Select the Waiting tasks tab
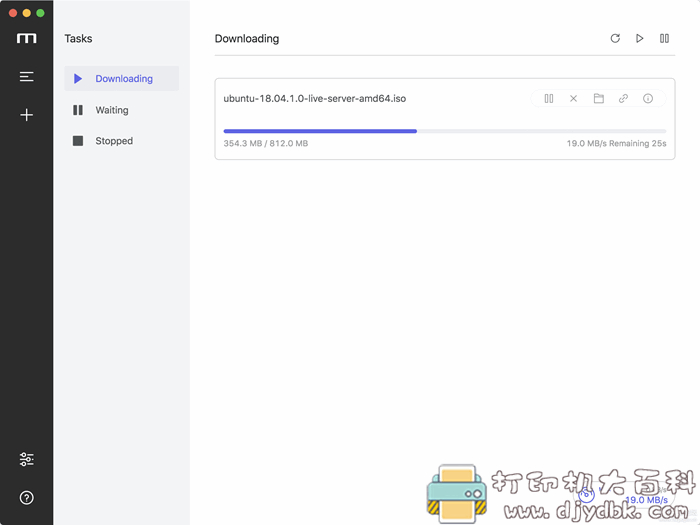Viewport: 700px width, 525px height. pos(121,110)
